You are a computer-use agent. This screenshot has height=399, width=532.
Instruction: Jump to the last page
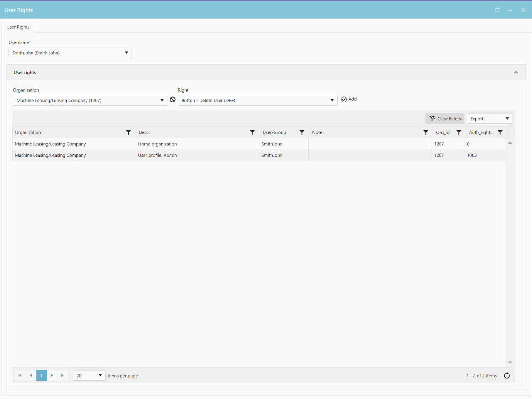(x=62, y=375)
